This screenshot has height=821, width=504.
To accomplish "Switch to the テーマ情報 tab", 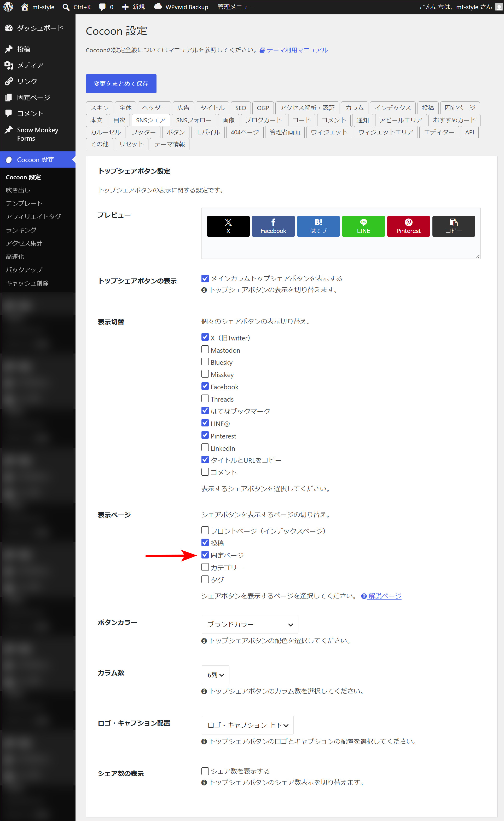I will coord(170,144).
